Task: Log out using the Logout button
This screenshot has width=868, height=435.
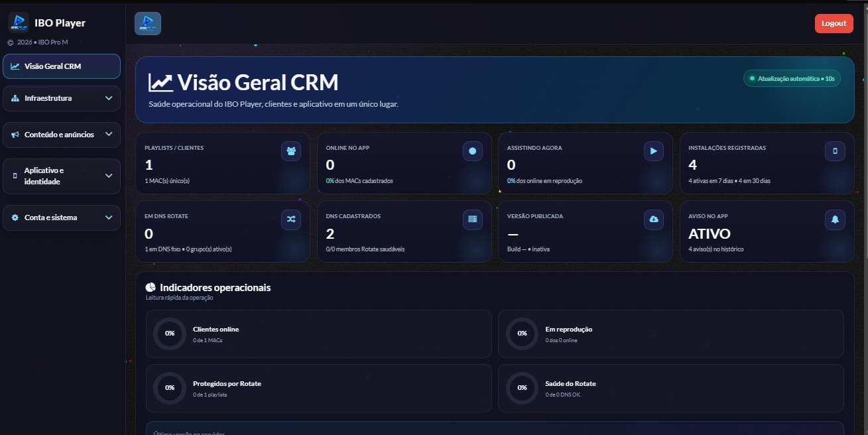Action: pyautogui.click(x=834, y=23)
